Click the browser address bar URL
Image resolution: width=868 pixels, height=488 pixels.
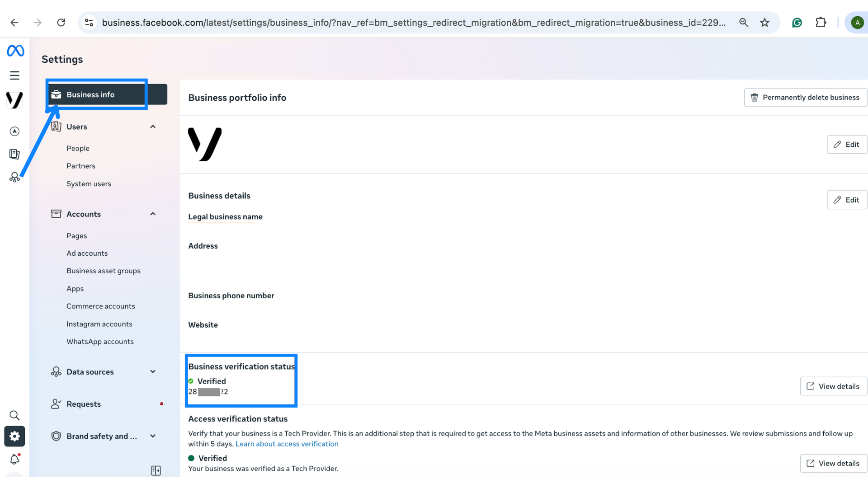[x=413, y=23]
